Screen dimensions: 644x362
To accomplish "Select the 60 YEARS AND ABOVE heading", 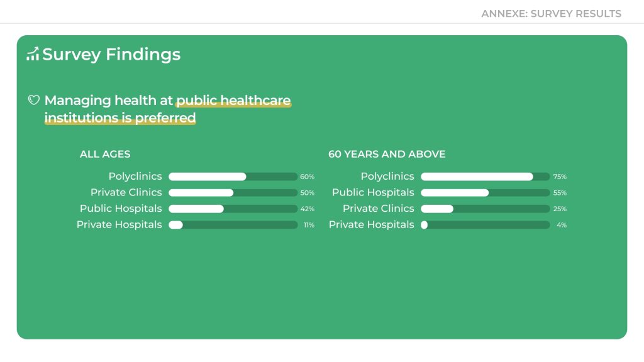I will 387,154.
